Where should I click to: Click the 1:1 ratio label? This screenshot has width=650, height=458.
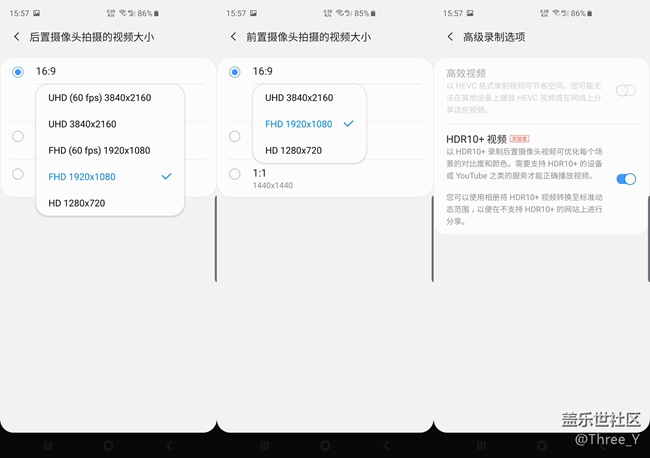(x=260, y=173)
